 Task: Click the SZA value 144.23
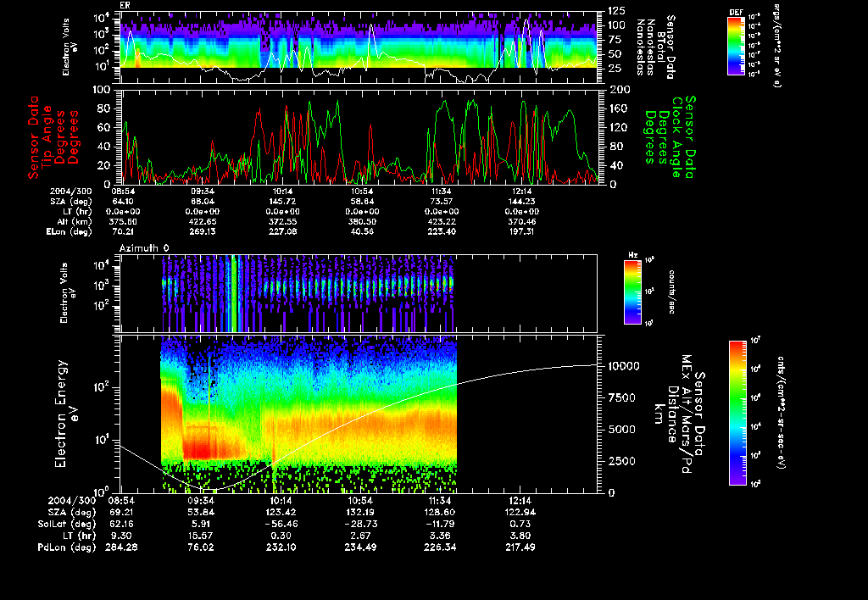click(x=520, y=202)
